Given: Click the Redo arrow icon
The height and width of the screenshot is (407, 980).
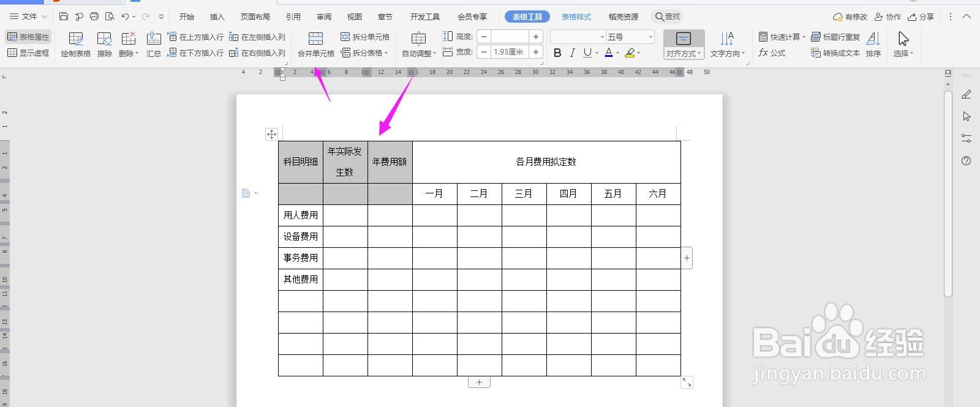Looking at the screenshot, I should coord(145,17).
